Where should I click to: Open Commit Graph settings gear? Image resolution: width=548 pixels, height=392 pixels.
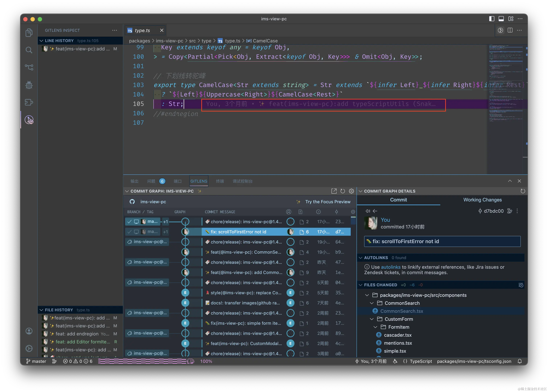click(x=351, y=191)
